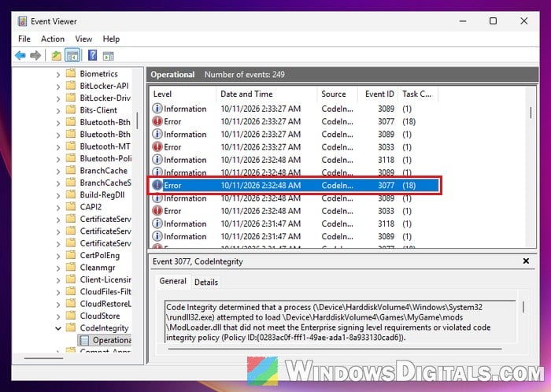
Task: Click the error icon of the 3033 event at 2:33:27
Action: [157, 147]
